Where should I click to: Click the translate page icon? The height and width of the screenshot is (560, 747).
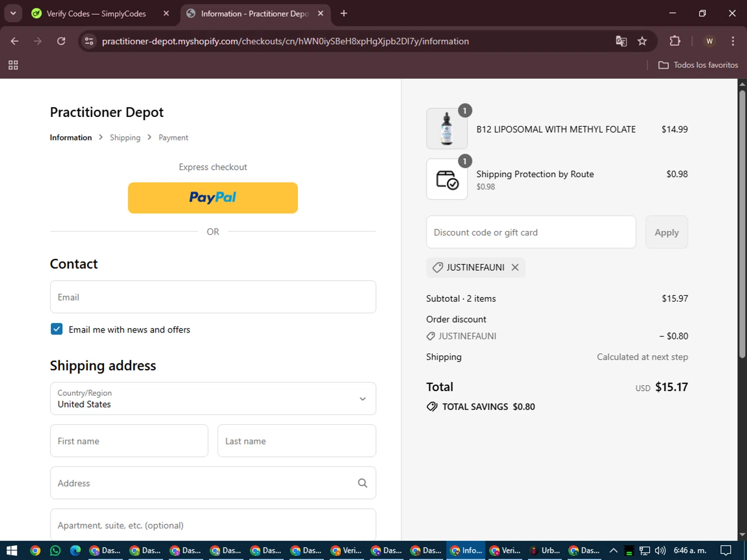pyautogui.click(x=621, y=41)
